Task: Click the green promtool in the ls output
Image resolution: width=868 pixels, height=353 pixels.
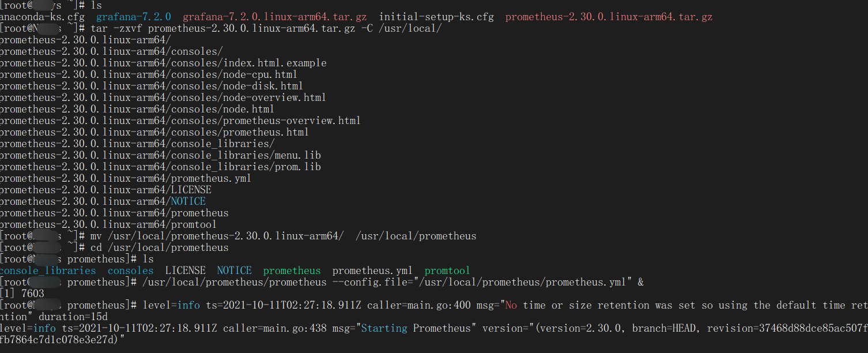Action: click(x=447, y=271)
